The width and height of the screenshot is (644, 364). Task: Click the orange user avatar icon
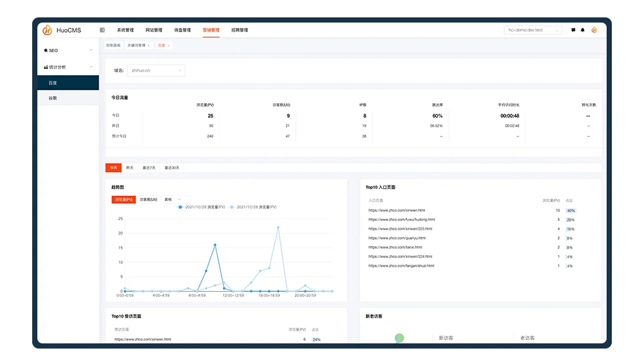(x=594, y=30)
